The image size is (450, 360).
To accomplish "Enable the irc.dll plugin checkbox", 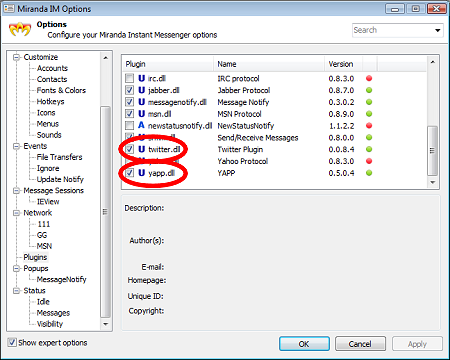I will 129,78.
